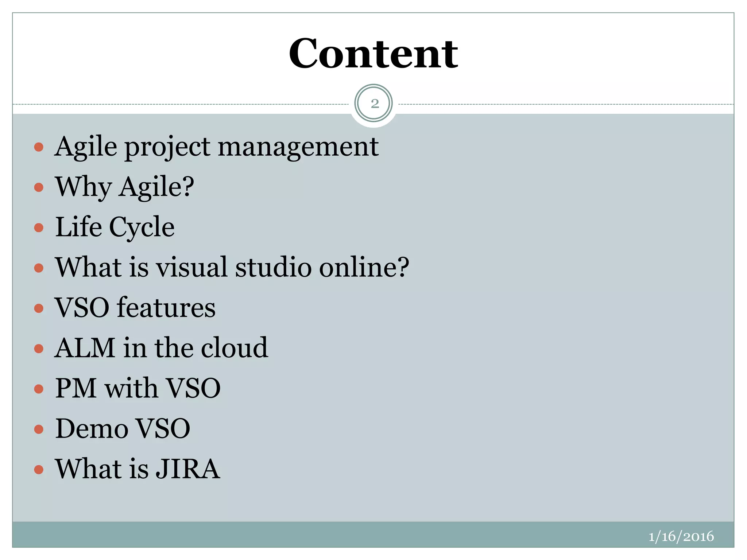Click the bullet dot before Demo VSO
The height and width of the screenshot is (560, 747).
(39, 429)
